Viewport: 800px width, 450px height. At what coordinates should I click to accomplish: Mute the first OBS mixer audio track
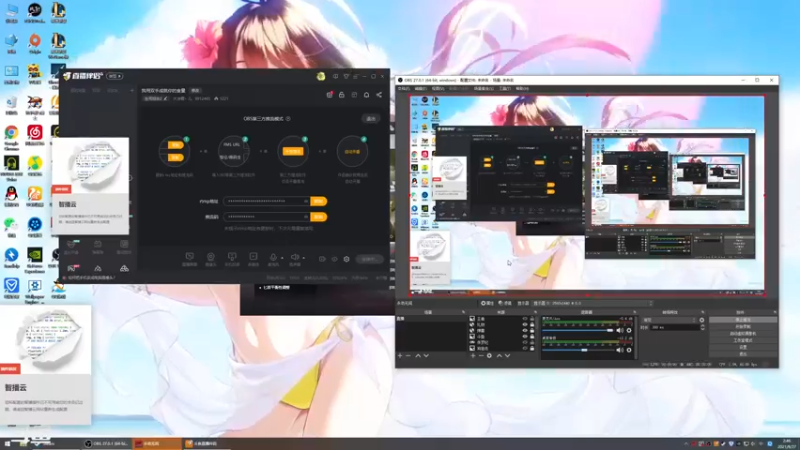point(619,331)
